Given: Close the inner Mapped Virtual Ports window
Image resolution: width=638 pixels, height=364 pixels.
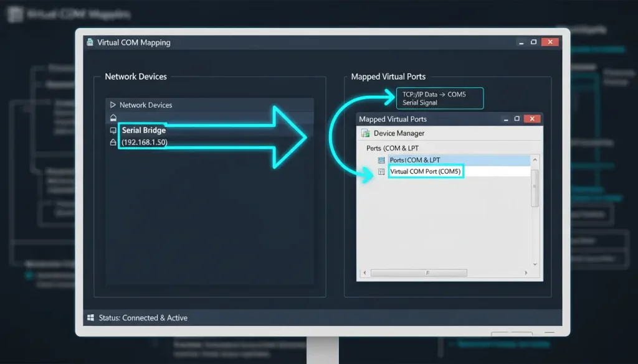Looking at the screenshot, I should pyautogui.click(x=531, y=119).
